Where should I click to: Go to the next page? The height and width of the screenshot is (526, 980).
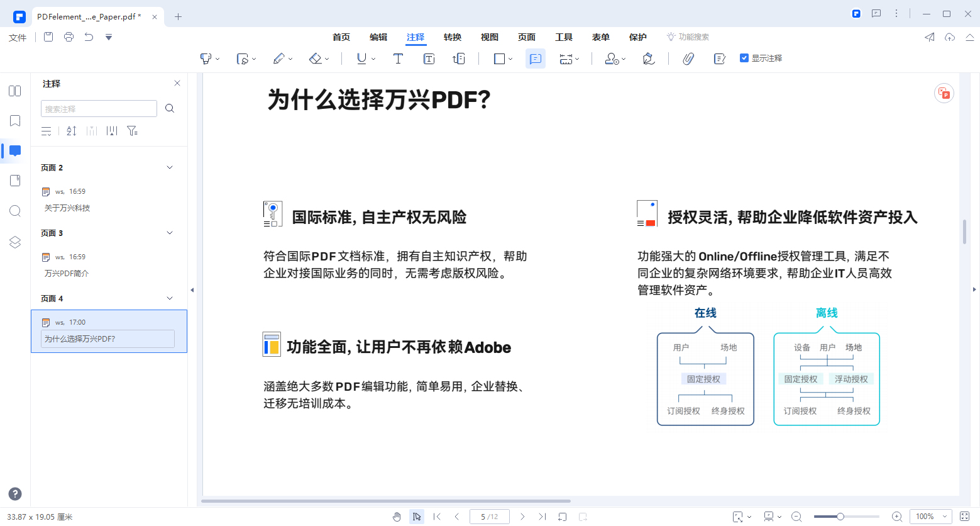point(522,517)
